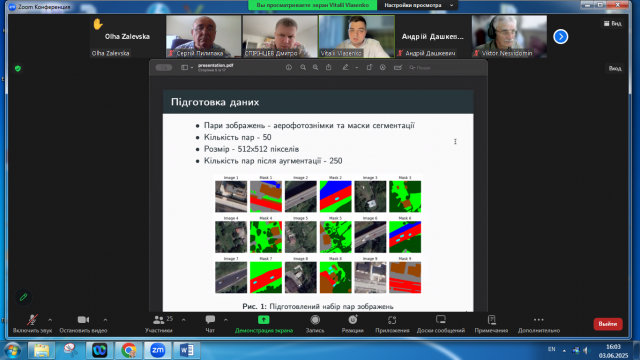Select Vitalii Vlasenko's video thumbnail
The image size is (640, 360).
coord(357,36)
